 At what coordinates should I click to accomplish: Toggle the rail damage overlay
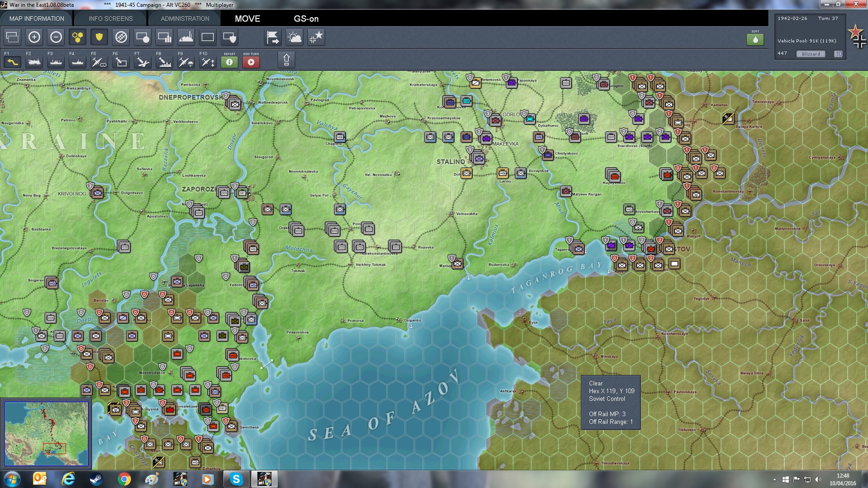tap(121, 38)
